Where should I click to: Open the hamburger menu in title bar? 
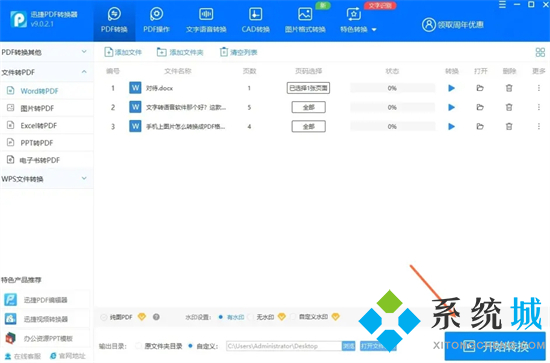click(502, 5)
